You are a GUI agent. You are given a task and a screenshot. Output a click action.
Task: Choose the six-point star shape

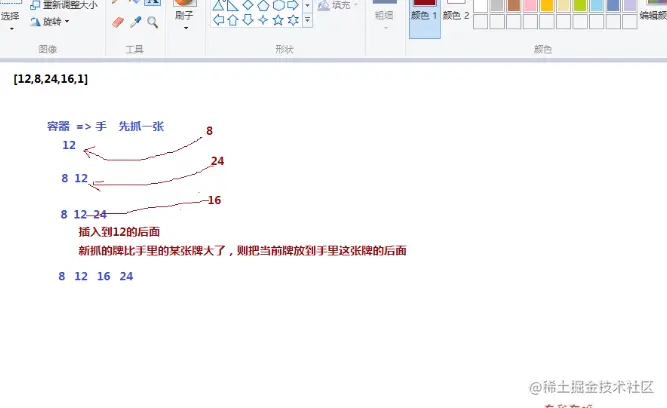293,20
